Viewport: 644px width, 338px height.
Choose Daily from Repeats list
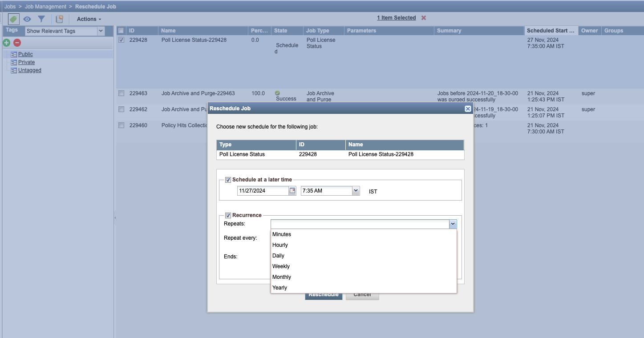click(364, 256)
